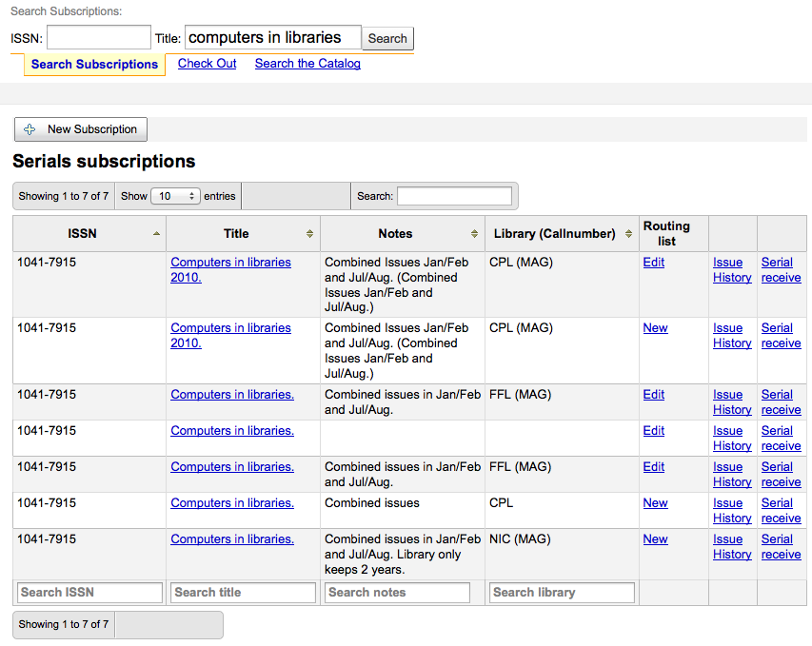Edit routing list for row with empty notes
This screenshot has width=812, height=646.
tap(654, 431)
